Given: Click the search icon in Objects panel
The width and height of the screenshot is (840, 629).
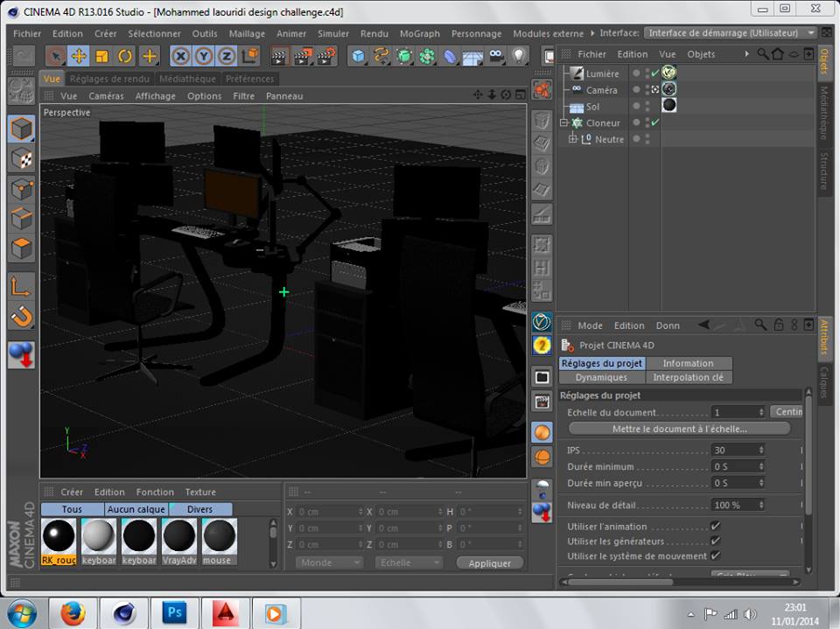Looking at the screenshot, I should coord(763,54).
